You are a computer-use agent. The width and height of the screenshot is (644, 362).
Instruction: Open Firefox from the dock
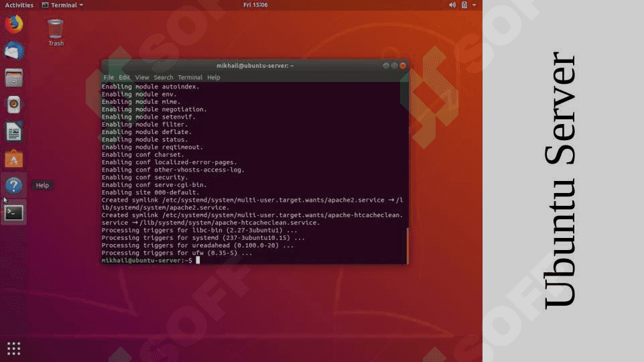click(14, 24)
